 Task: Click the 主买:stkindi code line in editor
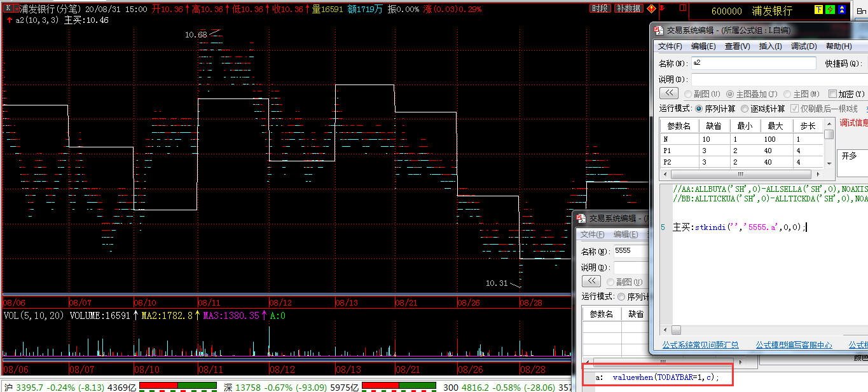click(x=740, y=227)
